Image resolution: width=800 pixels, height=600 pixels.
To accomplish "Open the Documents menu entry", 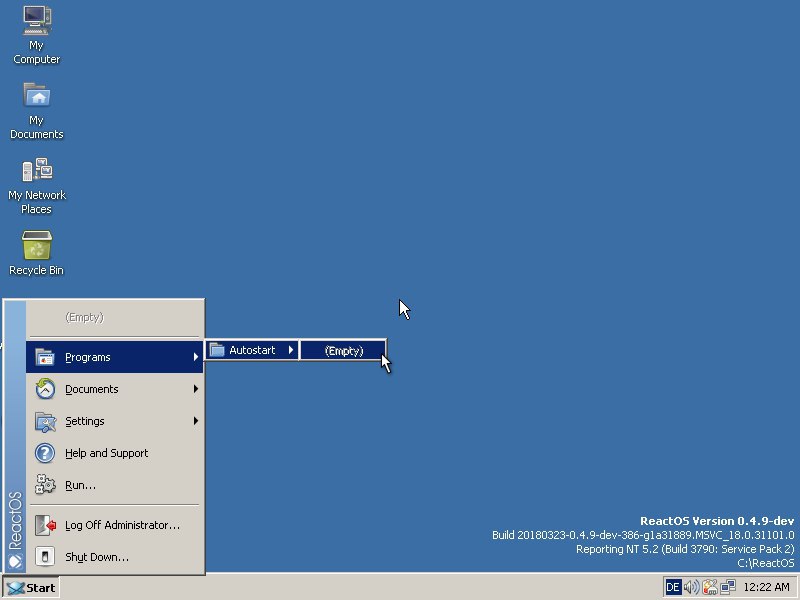I will (115, 389).
